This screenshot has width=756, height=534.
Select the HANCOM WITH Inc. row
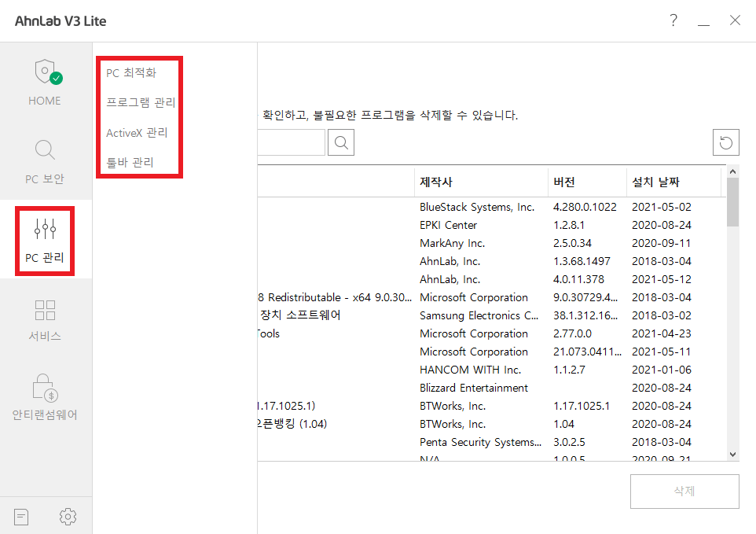coord(492,370)
